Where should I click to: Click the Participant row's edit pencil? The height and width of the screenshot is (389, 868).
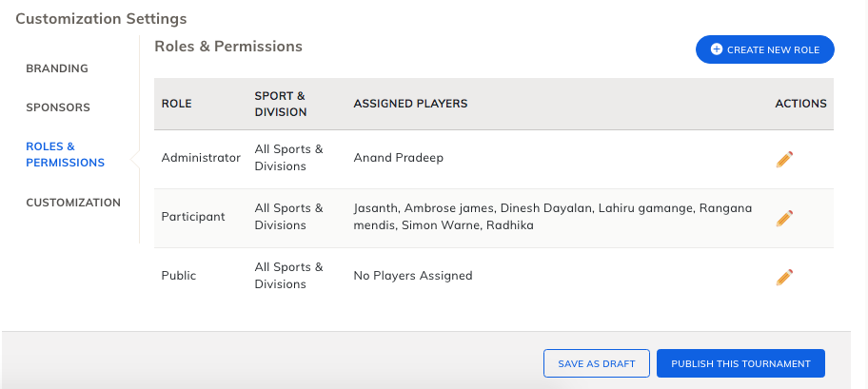784,218
